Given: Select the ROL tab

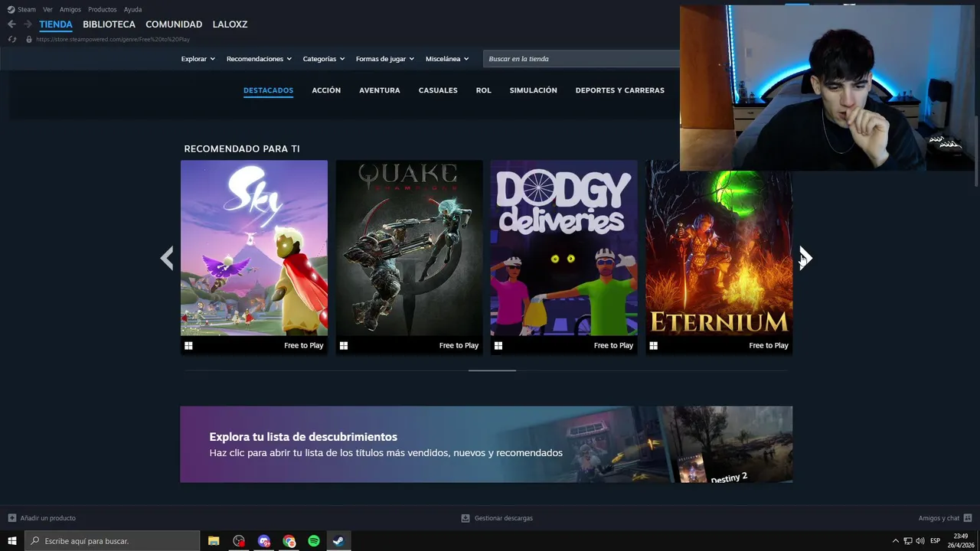Looking at the screenshot, I should pyautogui.click(x=483, y=90).
